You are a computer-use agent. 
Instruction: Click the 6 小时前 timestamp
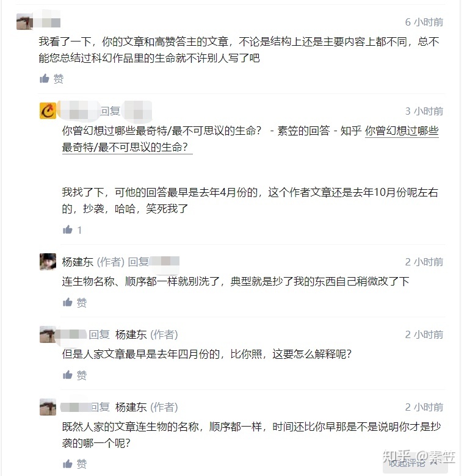pos(424,23)
